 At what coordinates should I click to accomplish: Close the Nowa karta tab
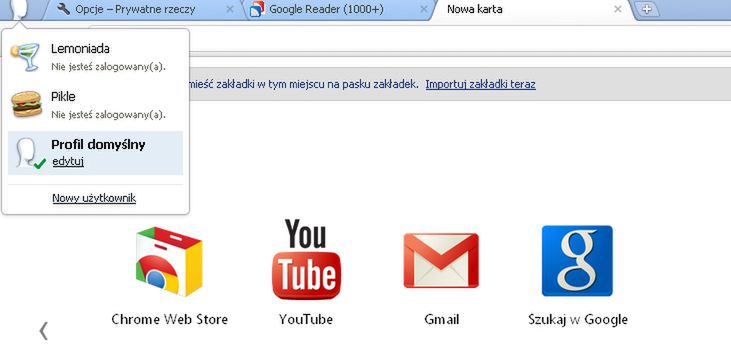(618, 9)
